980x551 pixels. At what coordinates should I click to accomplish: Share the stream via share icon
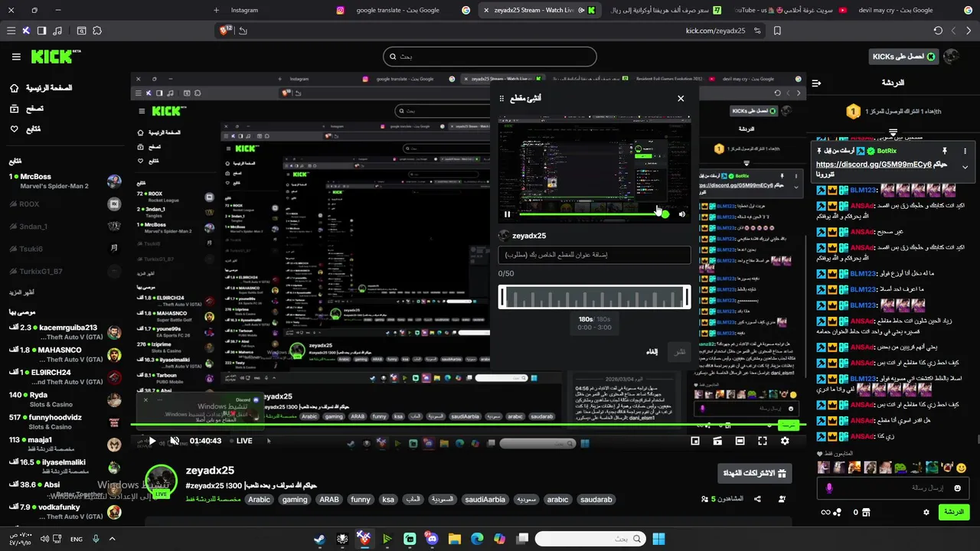pyautogui.click(x=757, y=499)
